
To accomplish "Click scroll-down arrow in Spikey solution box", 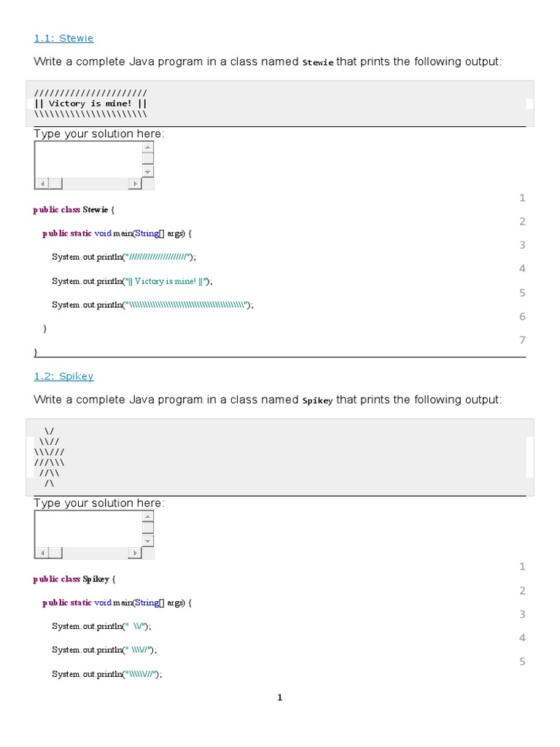I will pos(148,541).
